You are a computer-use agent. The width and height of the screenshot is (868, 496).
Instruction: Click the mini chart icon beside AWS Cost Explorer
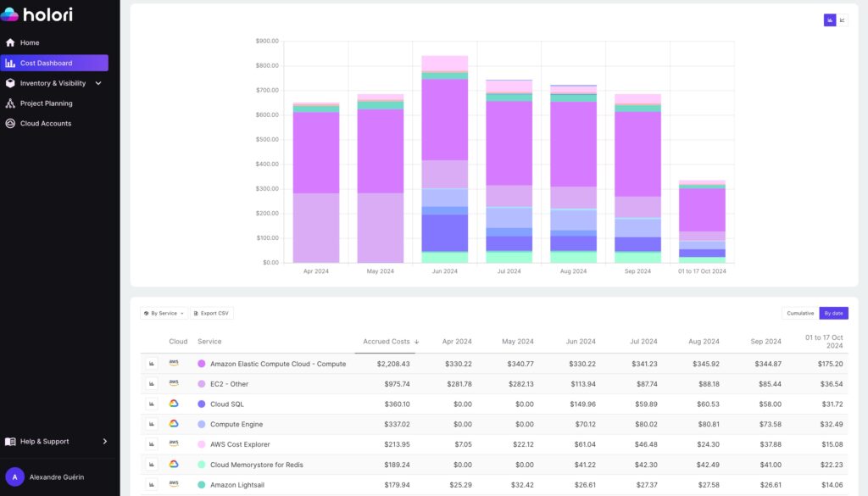coord(153,443)
